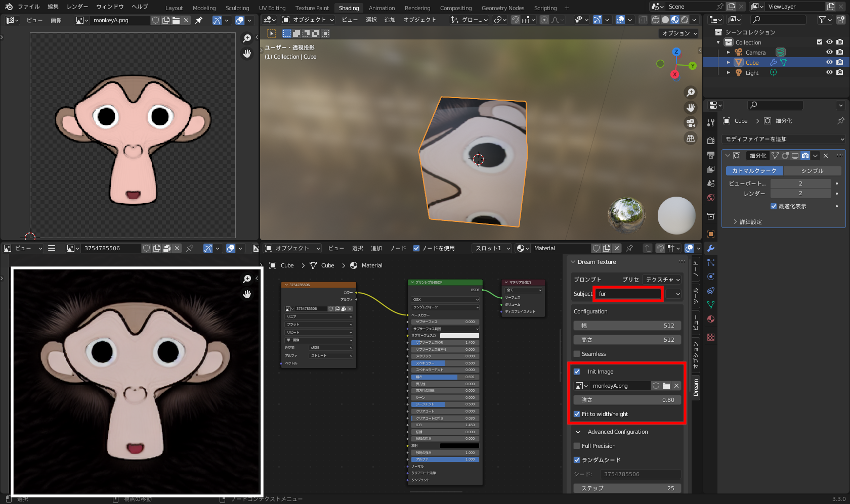
Task: Uncheck the ランダムシード checkbox
Action: click(x=577, y=460)
